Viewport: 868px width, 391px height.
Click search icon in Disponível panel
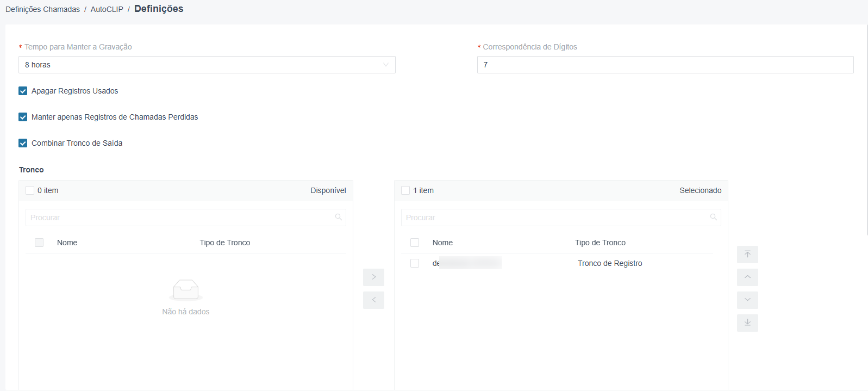tap(339, 217)
